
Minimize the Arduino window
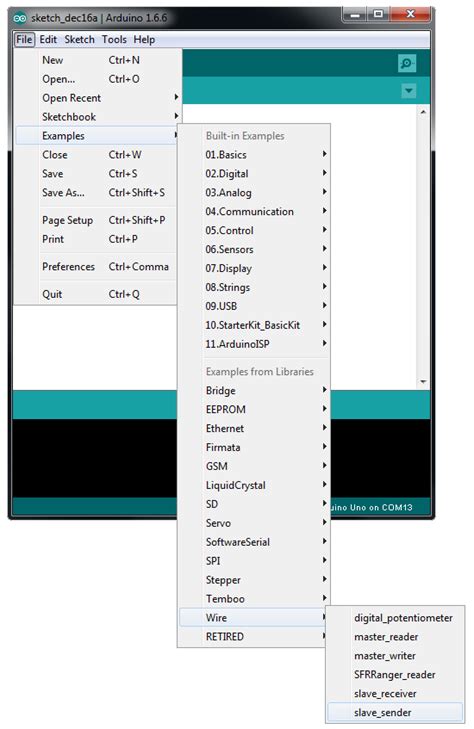pyautogui.click(x=356, y=14)
